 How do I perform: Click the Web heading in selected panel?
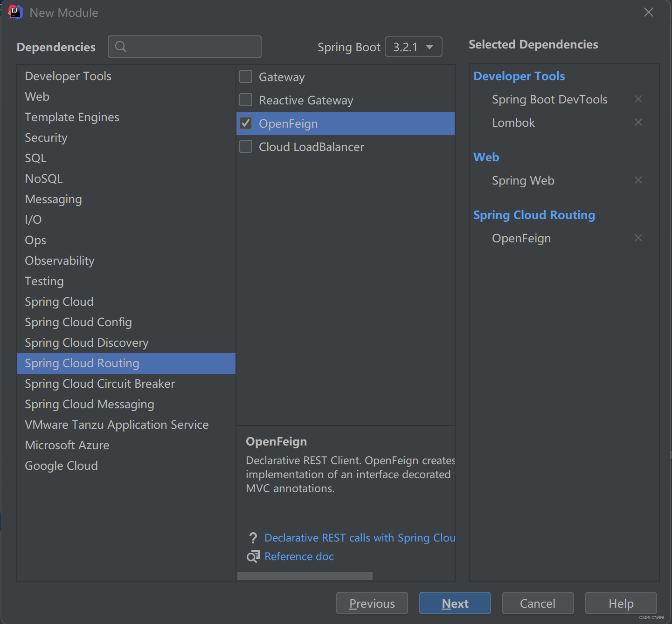(x=486, y=157)
